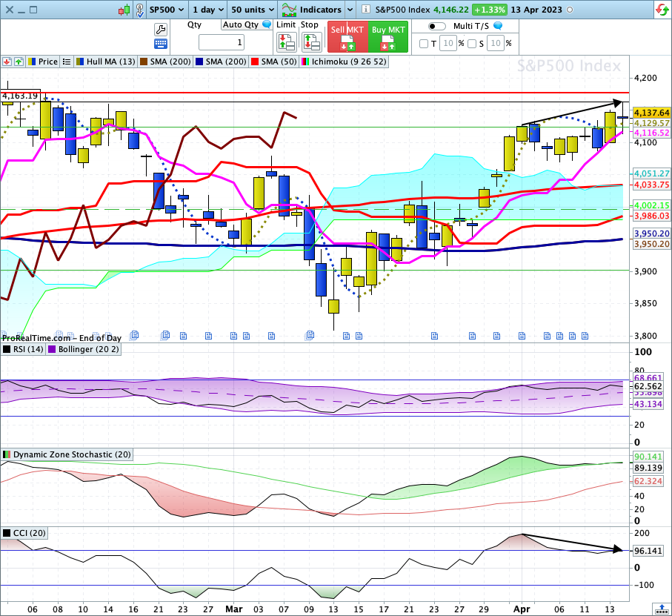Open the candlestick chart style icon

(124, 10)
